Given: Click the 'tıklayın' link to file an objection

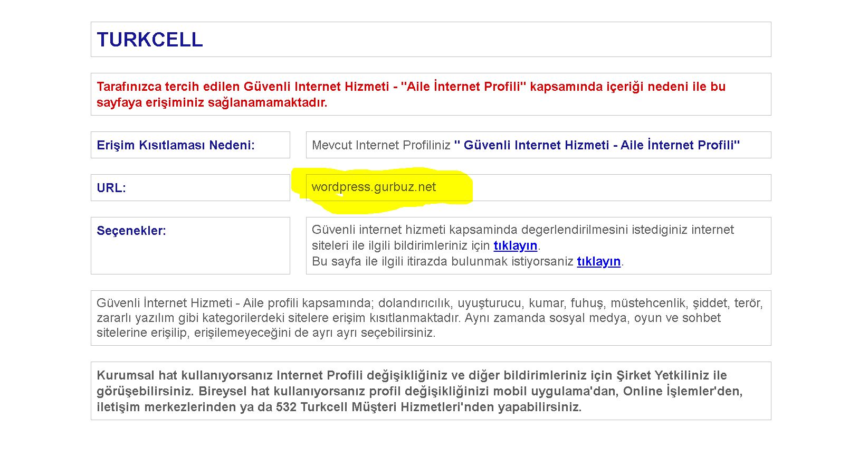Looking at the screenshot, I should 598,261.
